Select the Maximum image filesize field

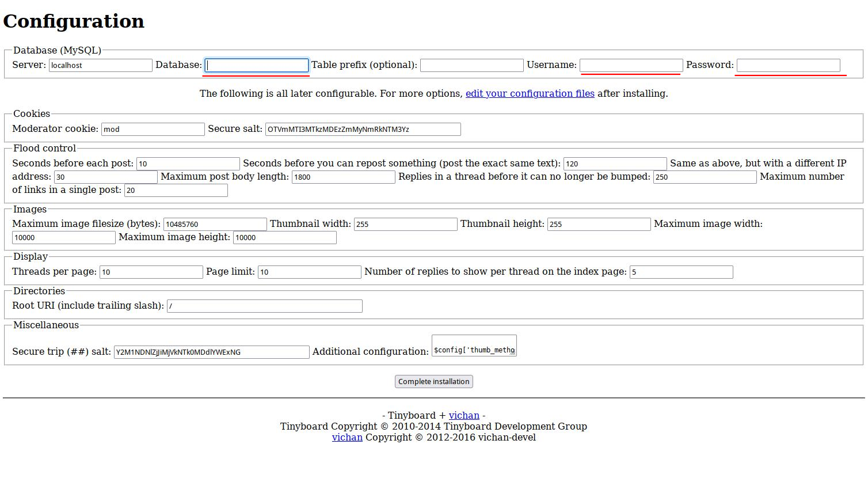point(215,224)
